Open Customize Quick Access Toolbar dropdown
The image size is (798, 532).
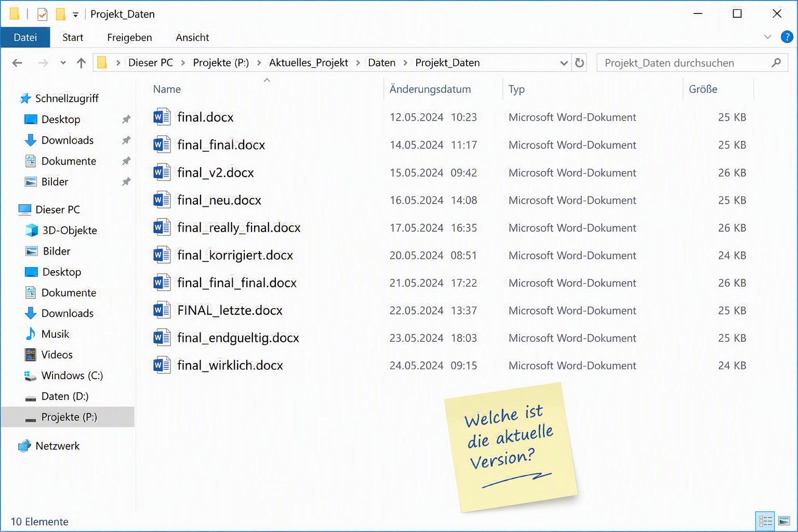75,15
